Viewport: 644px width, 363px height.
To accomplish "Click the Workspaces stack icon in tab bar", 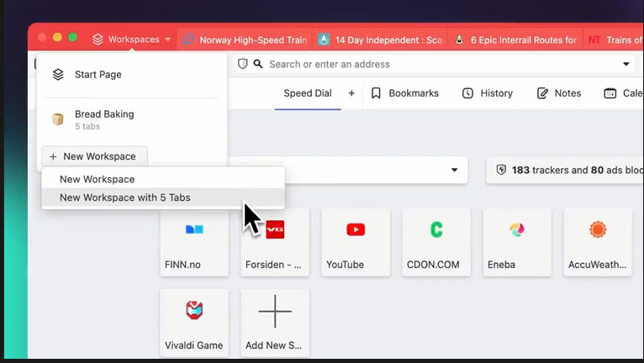I will coord(98,39).
